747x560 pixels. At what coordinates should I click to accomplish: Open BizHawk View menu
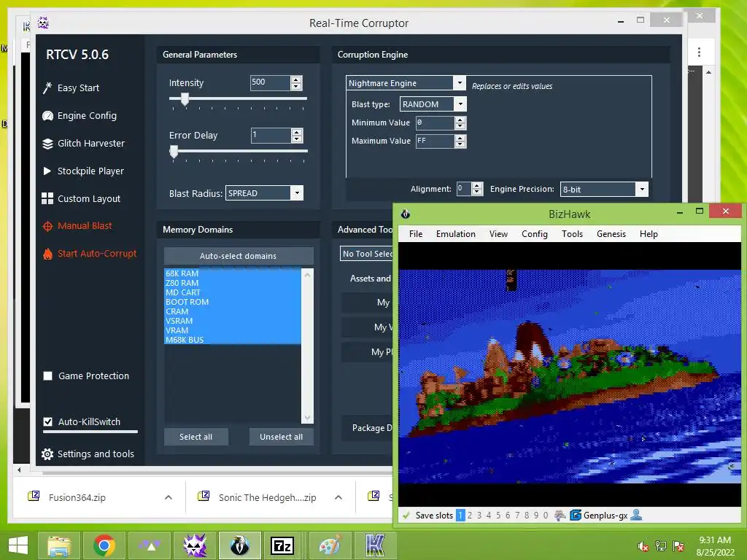498,234
